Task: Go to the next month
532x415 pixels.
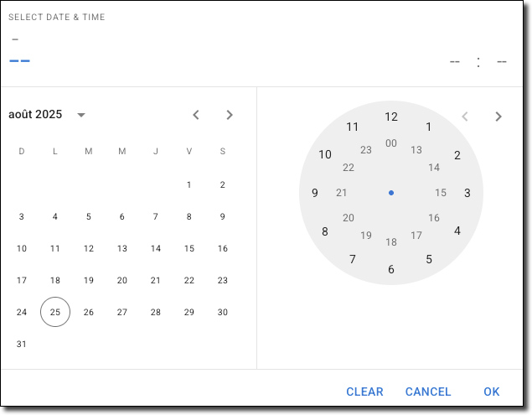Action: 230,115
